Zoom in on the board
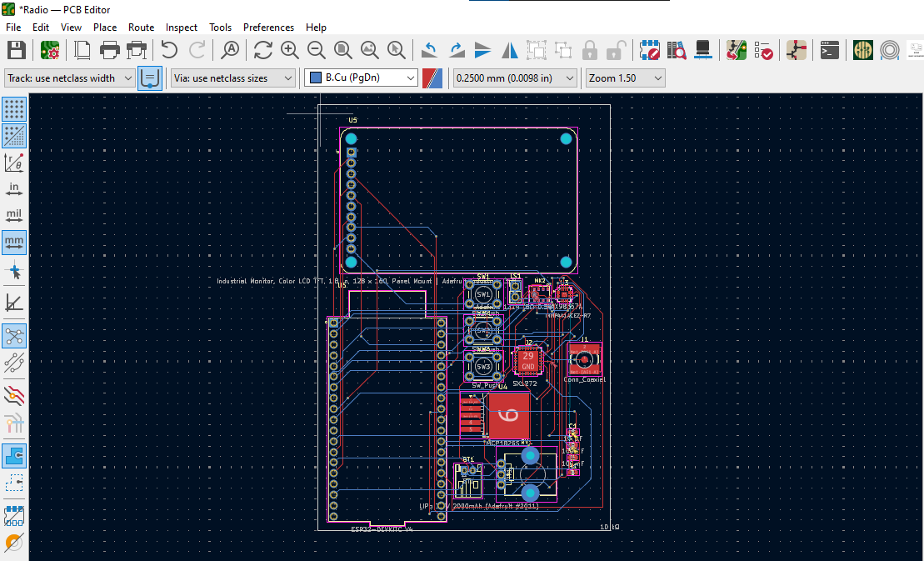Screen dimensions: 924x561 pos(289,50)
